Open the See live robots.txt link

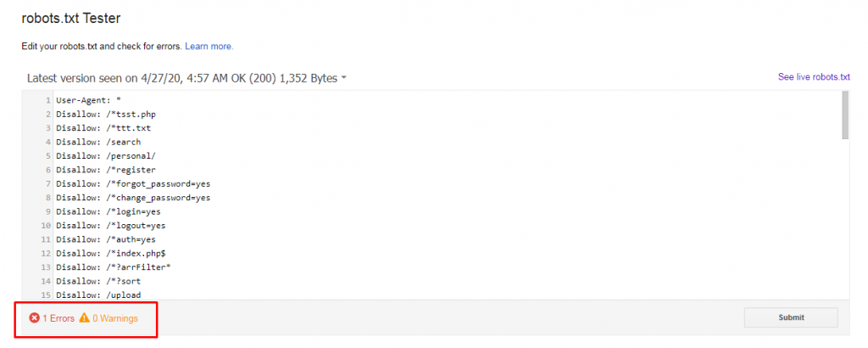814,77
